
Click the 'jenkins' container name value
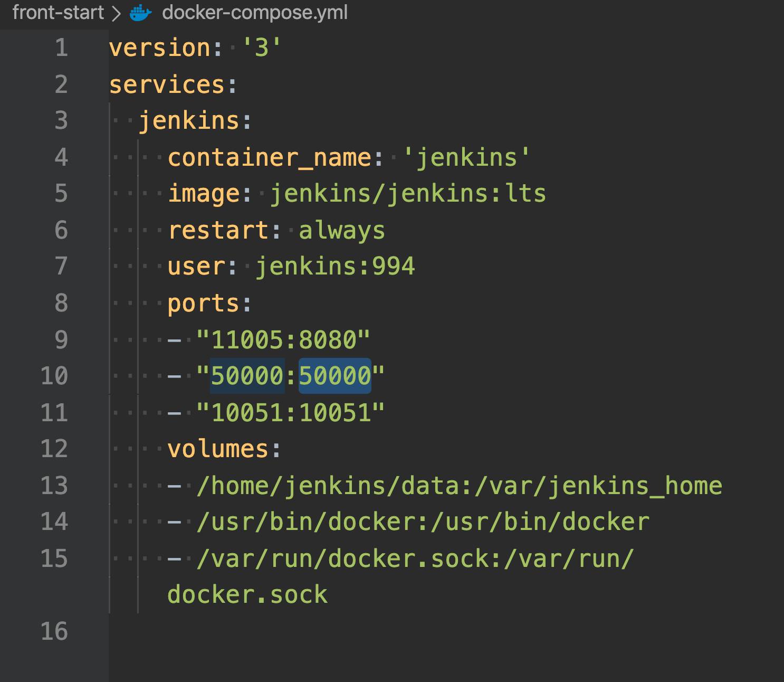coord(466,157)
